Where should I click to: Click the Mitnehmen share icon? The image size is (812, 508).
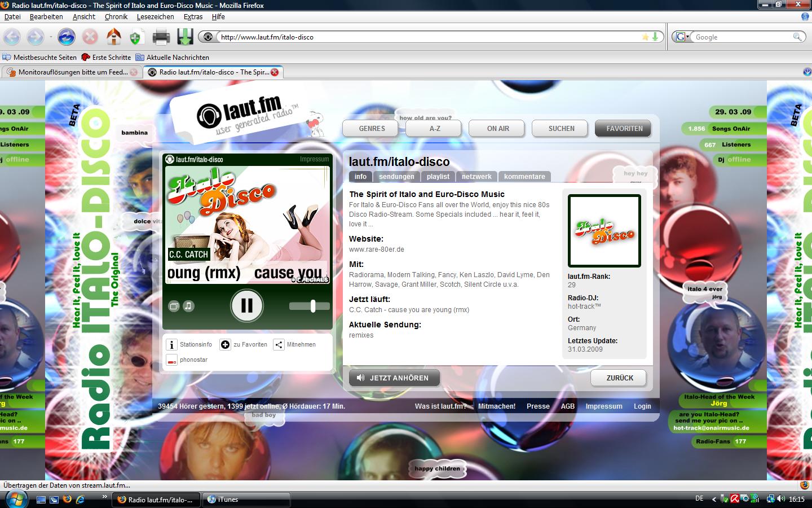point(279,344)
